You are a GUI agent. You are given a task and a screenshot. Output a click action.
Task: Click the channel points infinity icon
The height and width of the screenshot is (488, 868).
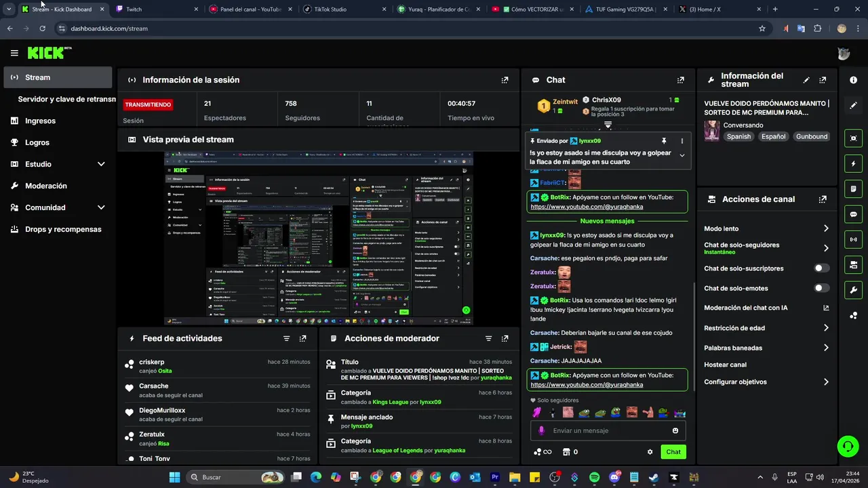542,452
